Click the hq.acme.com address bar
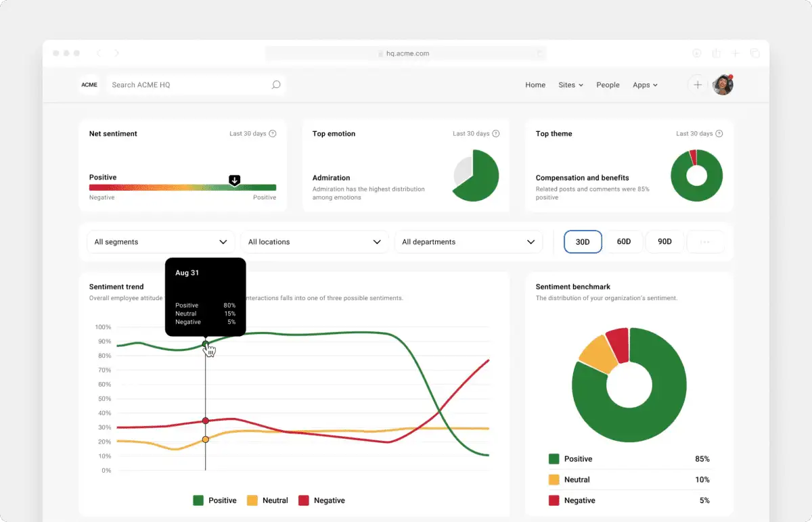This screenshot has width=812, height=522. coord(406,53)
